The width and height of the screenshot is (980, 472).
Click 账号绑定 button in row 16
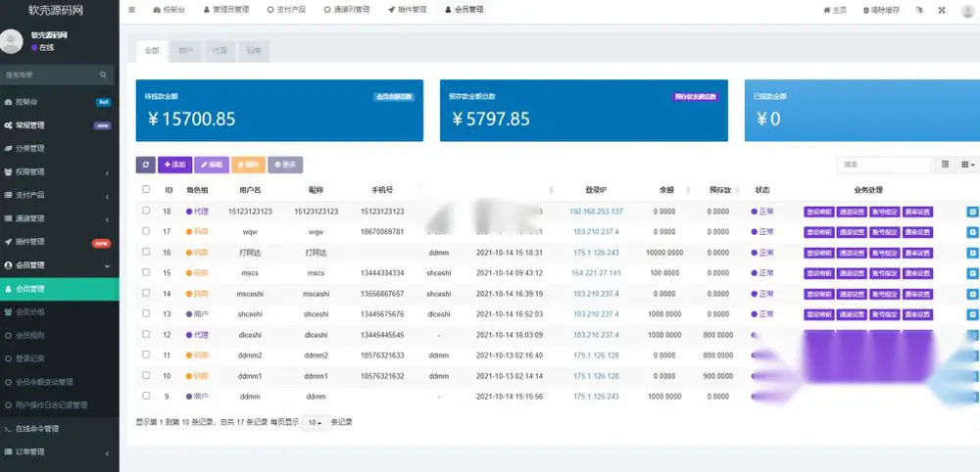click(884, 253)
